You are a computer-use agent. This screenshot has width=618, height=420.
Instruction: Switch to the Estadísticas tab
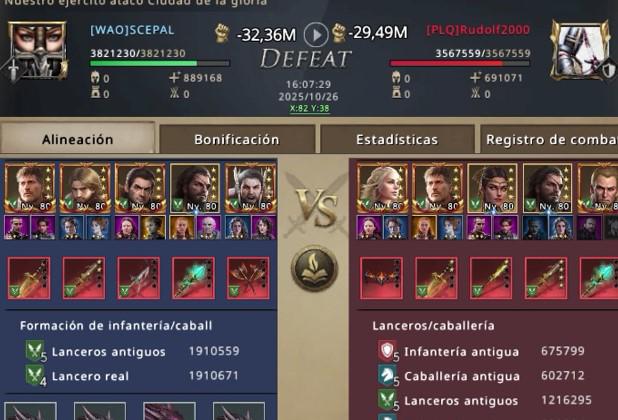point(397,139)
